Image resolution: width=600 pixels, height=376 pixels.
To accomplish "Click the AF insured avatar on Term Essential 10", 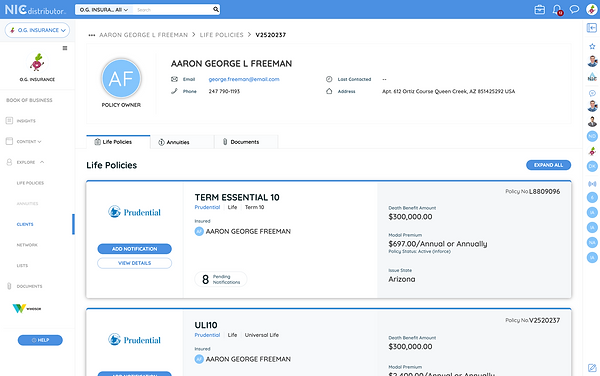I will 199,231.
